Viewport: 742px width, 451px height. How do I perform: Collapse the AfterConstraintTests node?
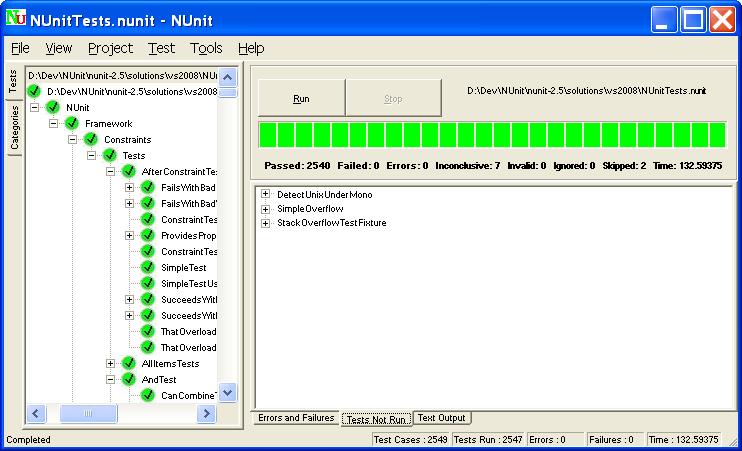coord(110,171)
